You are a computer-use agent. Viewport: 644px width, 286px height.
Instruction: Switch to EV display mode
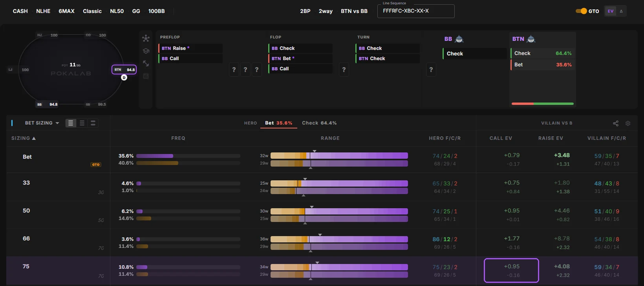pyautogui.click(x=611, y=11)
